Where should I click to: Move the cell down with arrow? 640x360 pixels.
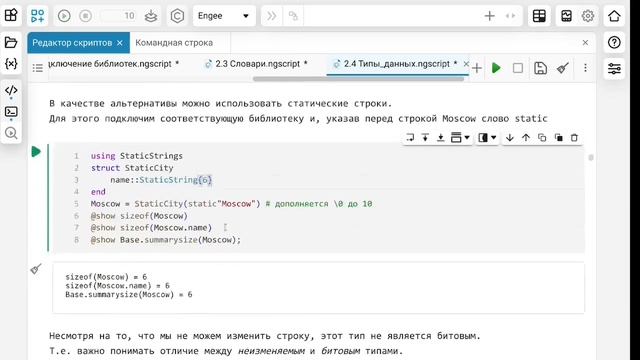pyautogui.click(x=509, y=138)
